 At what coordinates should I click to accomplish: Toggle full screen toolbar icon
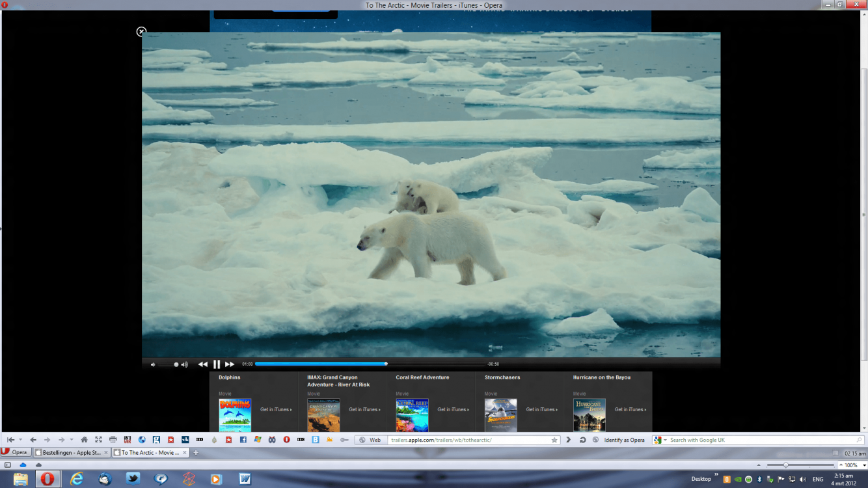(x=98, y=440)
